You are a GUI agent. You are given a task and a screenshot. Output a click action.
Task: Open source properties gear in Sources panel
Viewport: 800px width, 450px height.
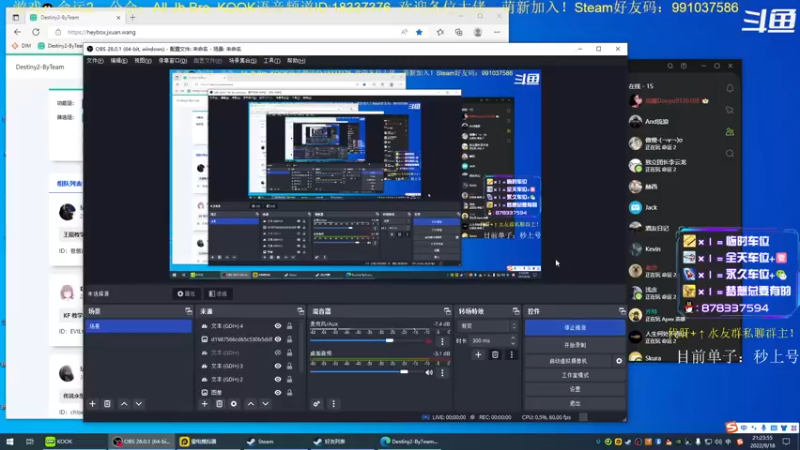234,404
